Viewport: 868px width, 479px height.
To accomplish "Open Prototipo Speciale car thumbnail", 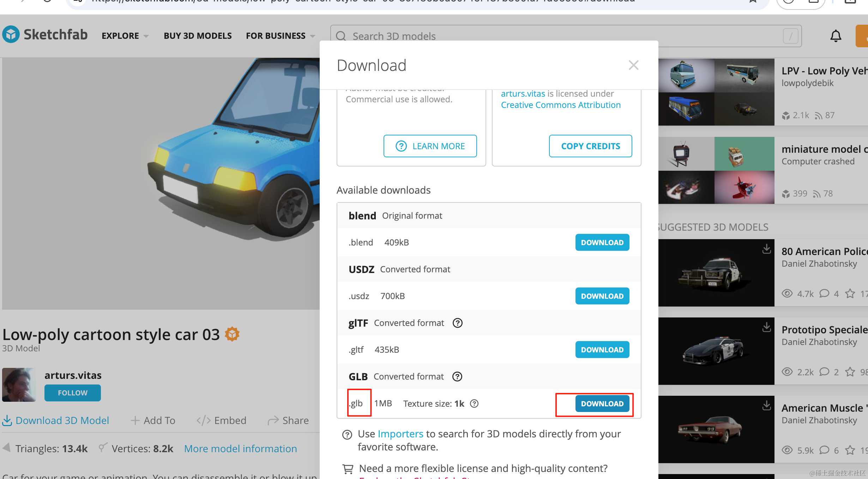I will click(x=716, y=351).
